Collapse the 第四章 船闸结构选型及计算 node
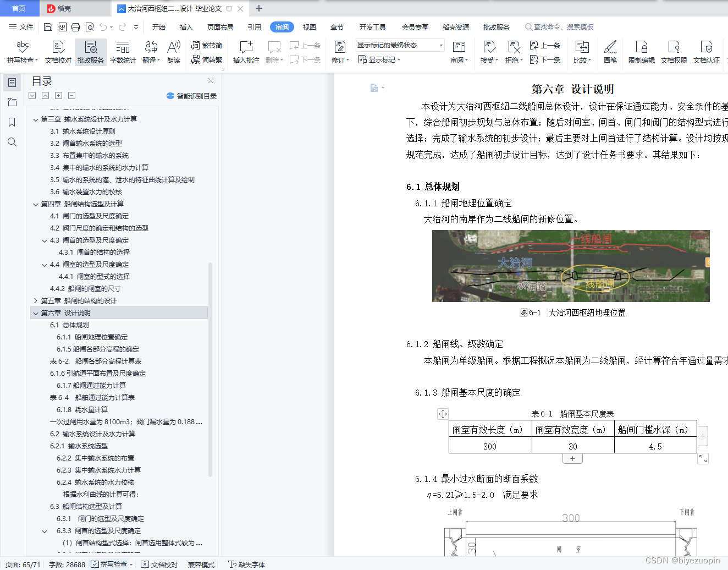728x570 pixels. tap(36, 204)
